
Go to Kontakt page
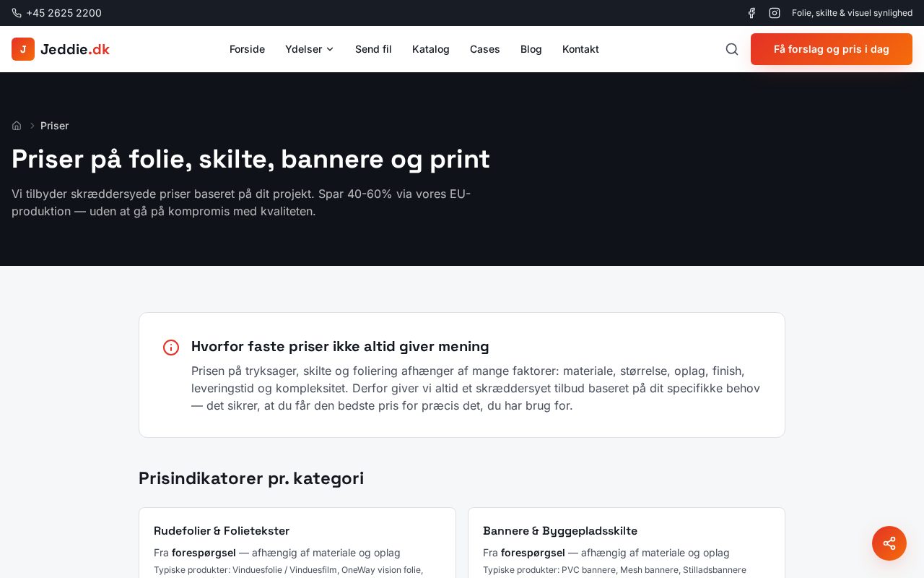coord(580,49)
